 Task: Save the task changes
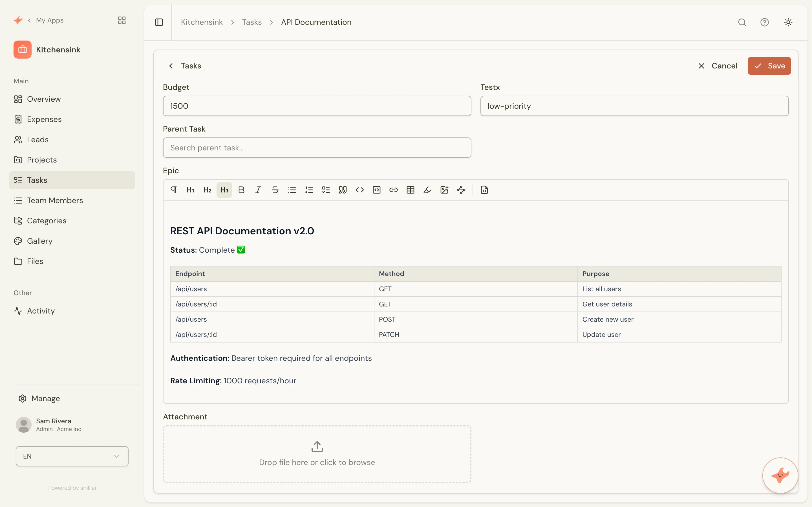tap(769, 66)
